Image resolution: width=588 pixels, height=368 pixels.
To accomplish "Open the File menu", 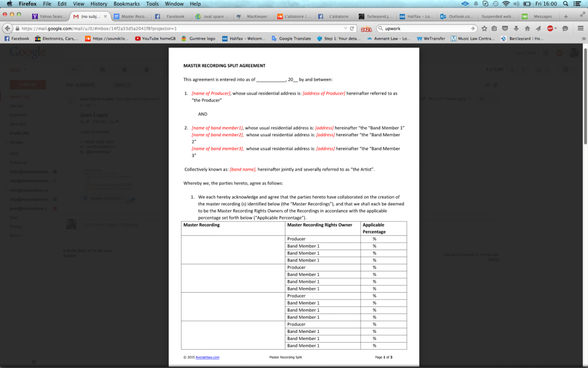I will (47, 4).
